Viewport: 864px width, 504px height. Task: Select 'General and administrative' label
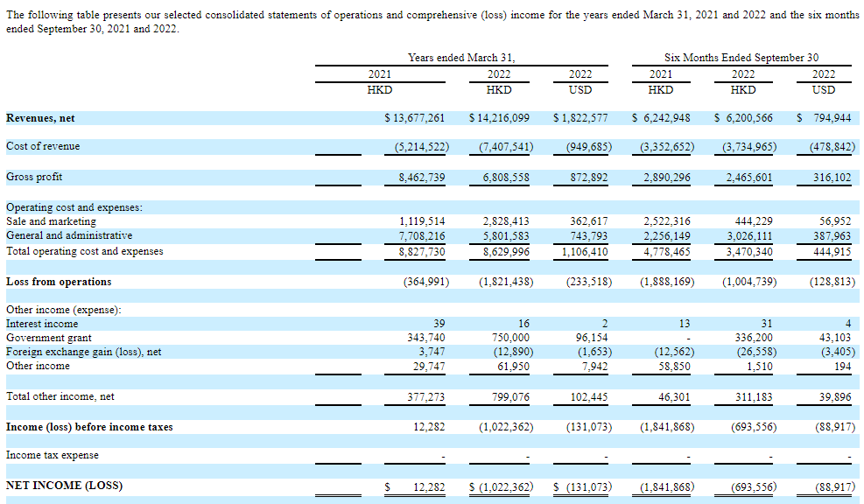[69, 235]
